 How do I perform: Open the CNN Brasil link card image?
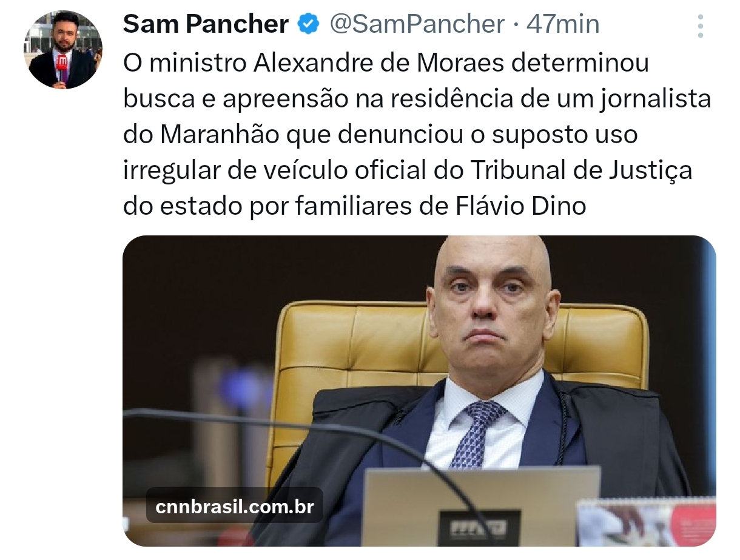[x=419, y=391]
